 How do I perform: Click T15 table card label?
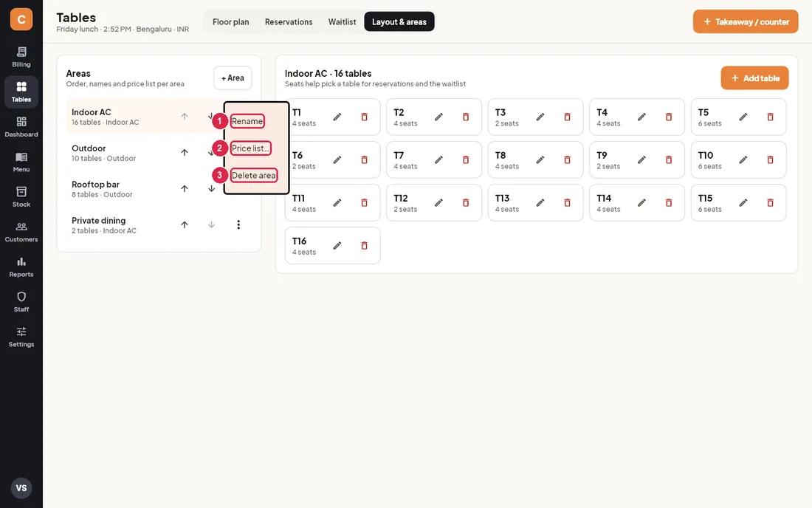coord(705,199)
